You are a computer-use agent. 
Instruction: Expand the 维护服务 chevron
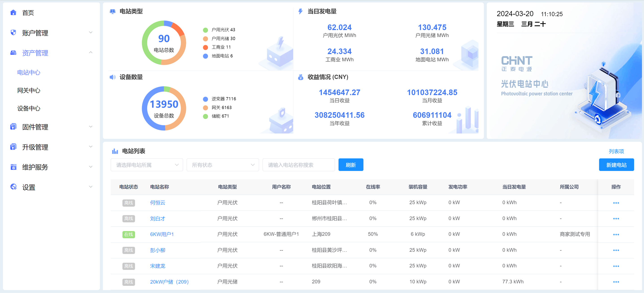[91, 167]
